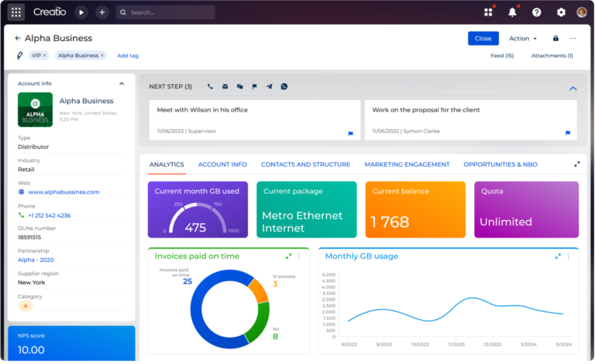Click the Invoices paid on time value 25
This screenshot has width=595, height=364.
[187, 281]
